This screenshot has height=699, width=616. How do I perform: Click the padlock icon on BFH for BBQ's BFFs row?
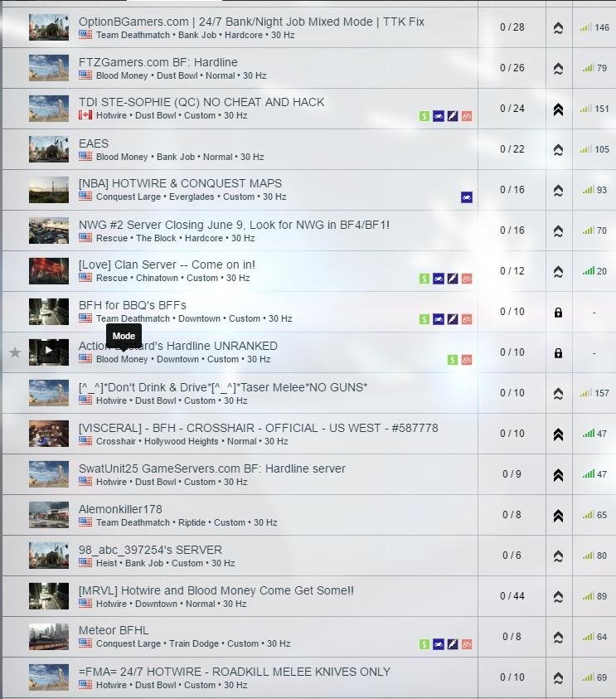(x=558, y=313)
